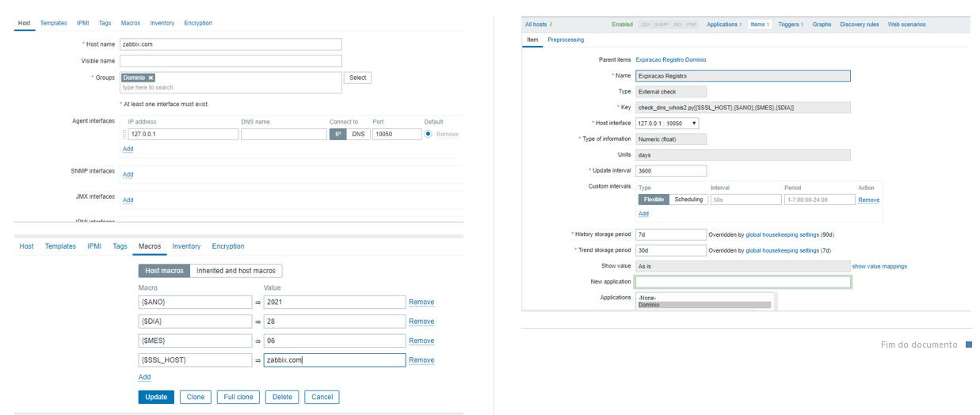Remove the Dominio group tag
This screenshot has height=415, width=980.
[151, 78]
